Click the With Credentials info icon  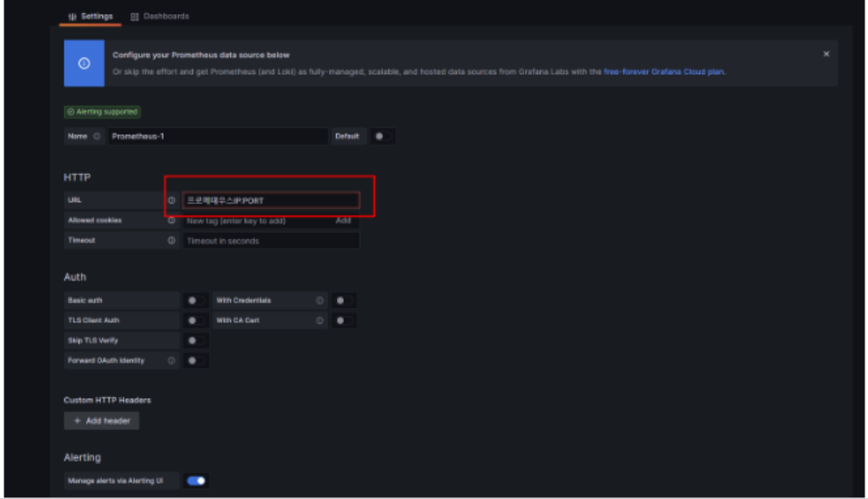320,300
